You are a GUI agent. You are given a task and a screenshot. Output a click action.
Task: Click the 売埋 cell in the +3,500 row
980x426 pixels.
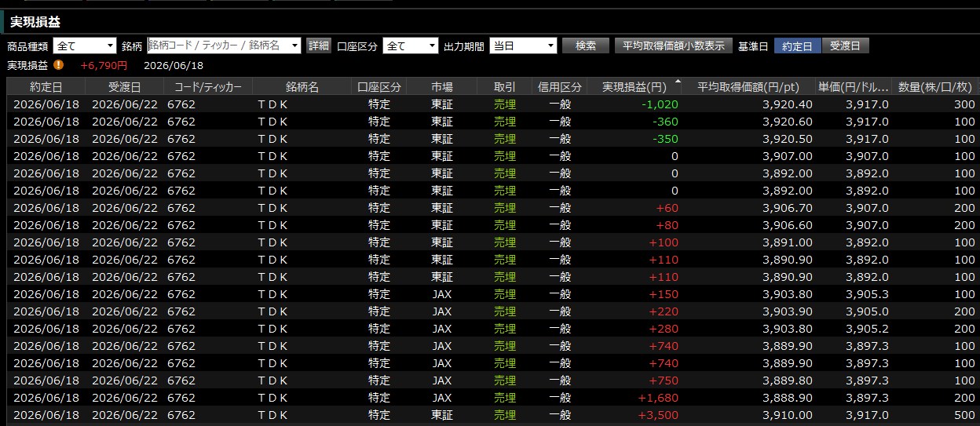505,415
